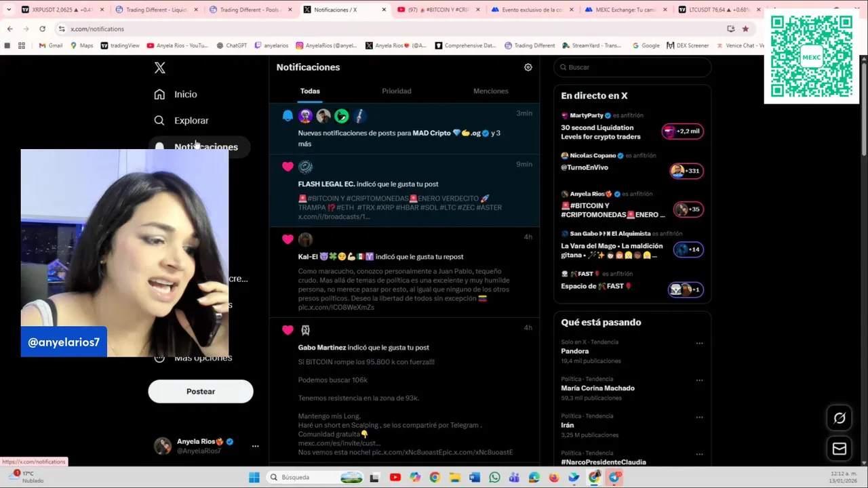The height and width of the screenshot is (488, 868).
Task: Open WhatsApp from taskbar
Action: click(494, 477)
